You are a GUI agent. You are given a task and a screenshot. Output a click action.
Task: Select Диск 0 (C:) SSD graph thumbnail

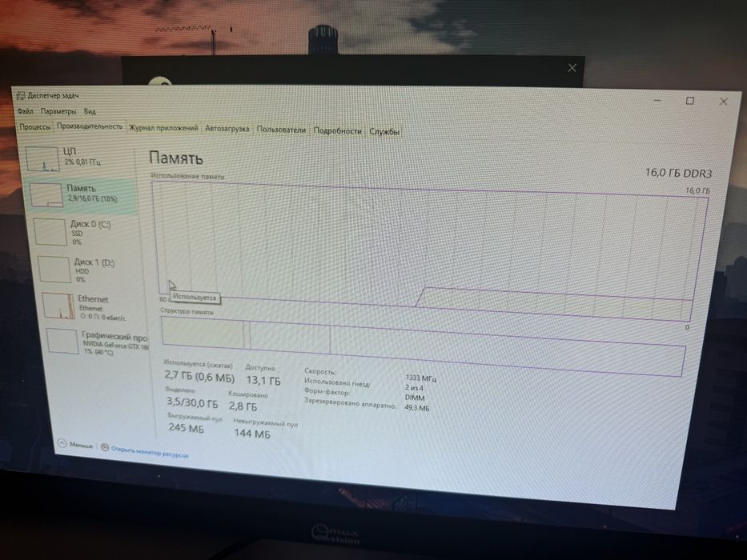pyautogui.click(x=50, y=232)
